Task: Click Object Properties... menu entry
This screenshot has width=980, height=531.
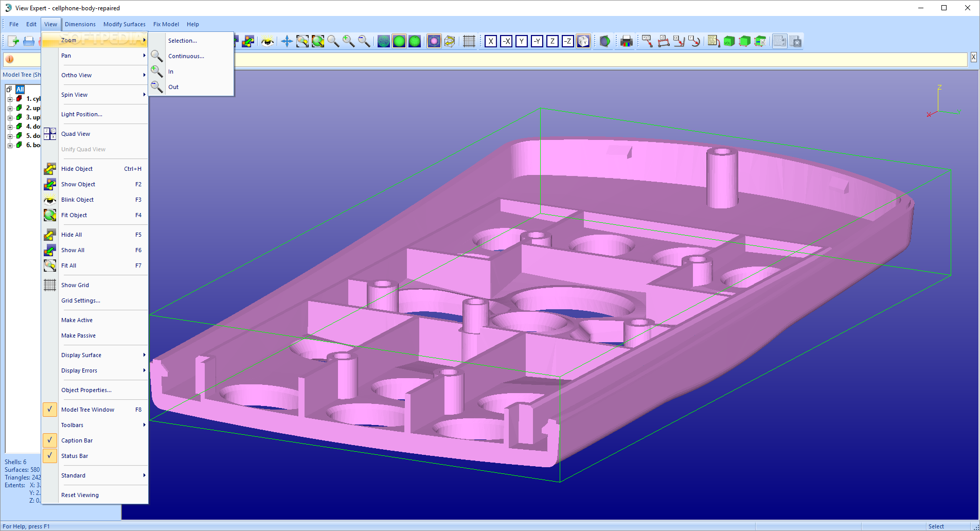Action: pos(95,390)
